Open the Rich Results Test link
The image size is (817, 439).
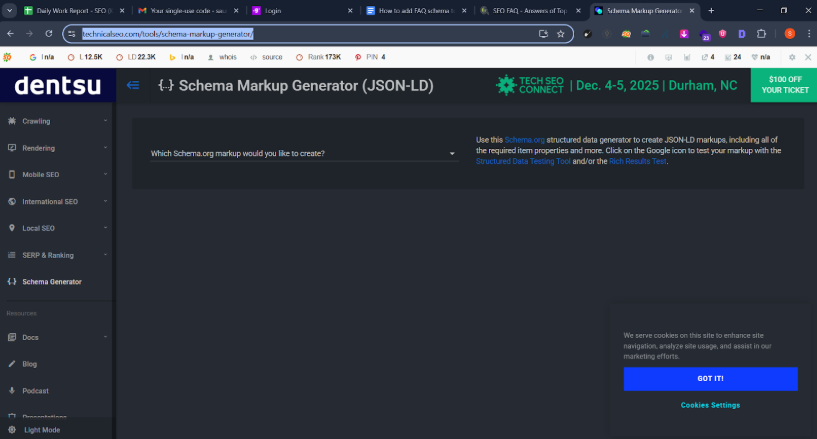pyautogui.click(x=636, y=161)
